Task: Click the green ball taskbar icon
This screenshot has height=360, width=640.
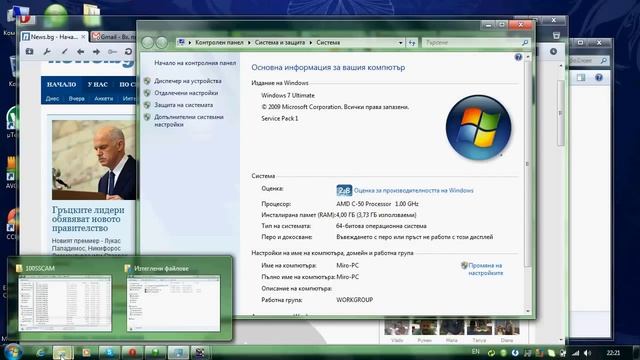Action: click(155, 353)
